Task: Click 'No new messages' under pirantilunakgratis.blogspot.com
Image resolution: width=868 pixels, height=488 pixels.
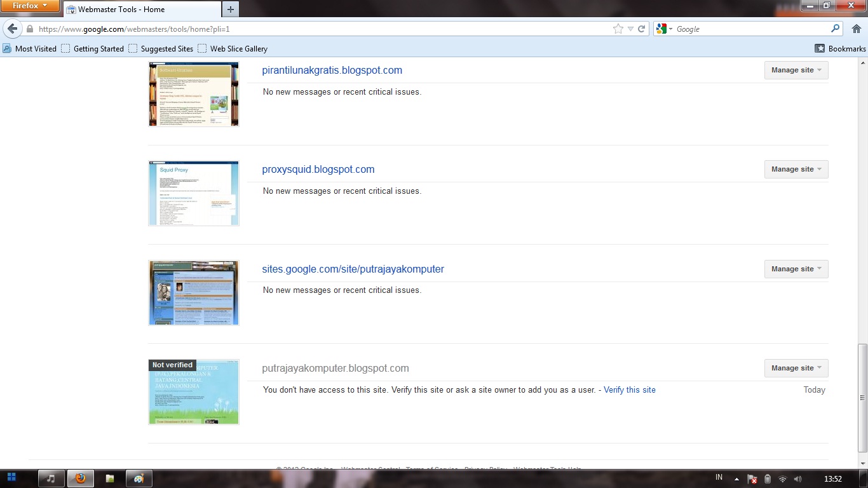Action: tap(342, 92)
